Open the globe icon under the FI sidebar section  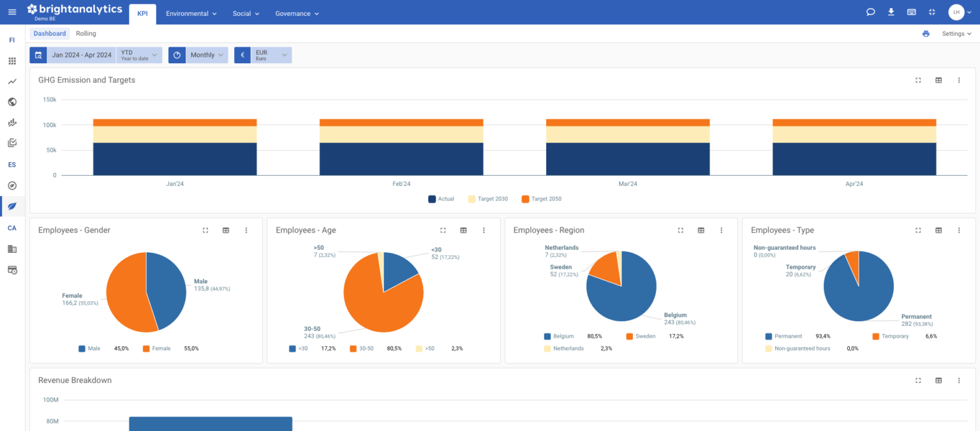pyautogui.click(x=11, y=102)
